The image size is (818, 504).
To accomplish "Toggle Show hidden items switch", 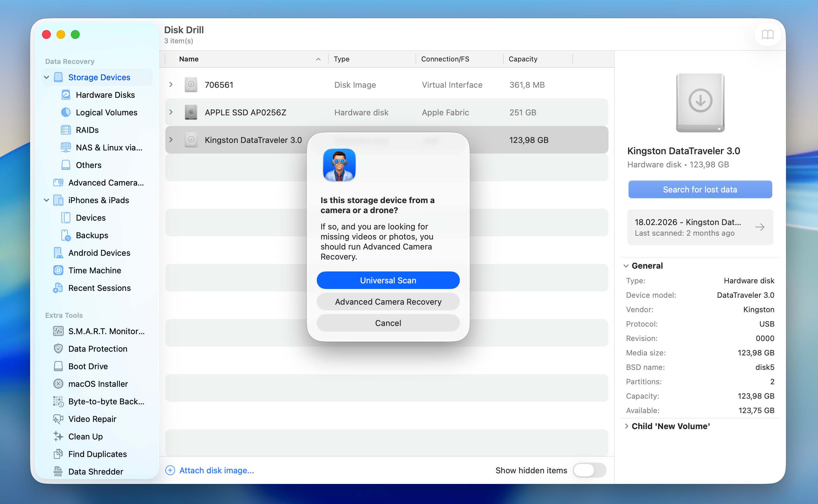I will (x=589, y=470).
